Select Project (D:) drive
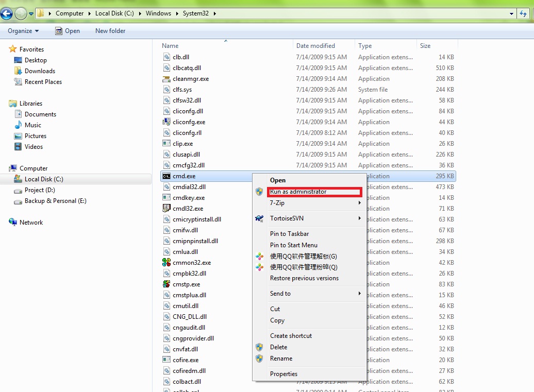 [x=40, y=190]
